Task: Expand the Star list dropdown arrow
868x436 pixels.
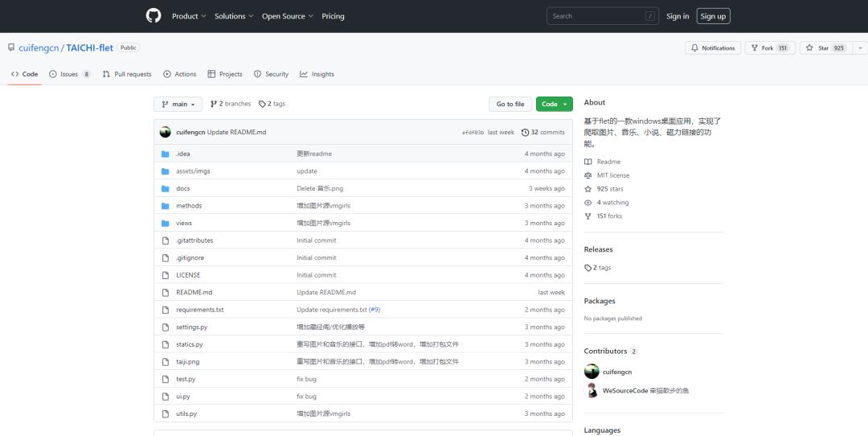Action: (860, 48)
